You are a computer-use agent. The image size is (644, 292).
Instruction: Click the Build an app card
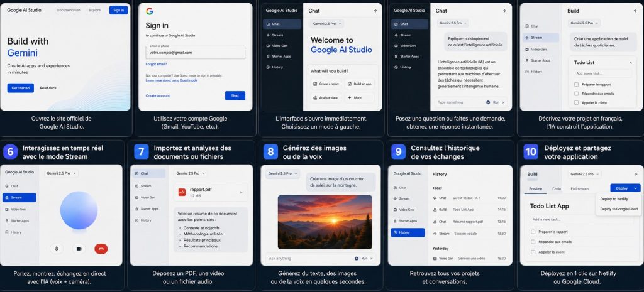coord(359,84)
